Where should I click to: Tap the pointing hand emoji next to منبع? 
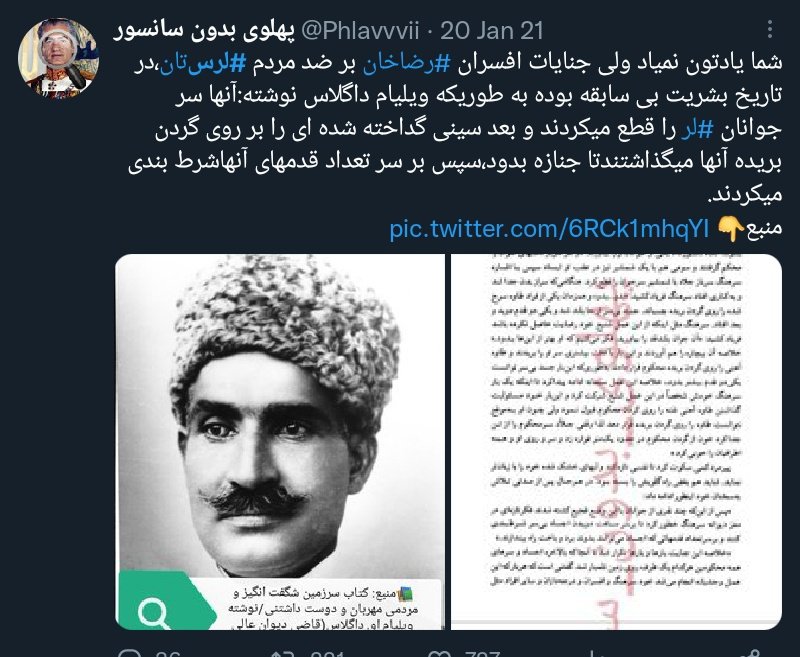click(731, 229)
